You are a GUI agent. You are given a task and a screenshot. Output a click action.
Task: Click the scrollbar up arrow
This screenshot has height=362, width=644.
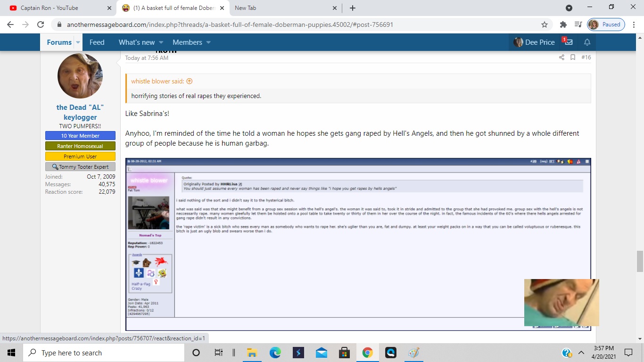[x=640, y=37]
